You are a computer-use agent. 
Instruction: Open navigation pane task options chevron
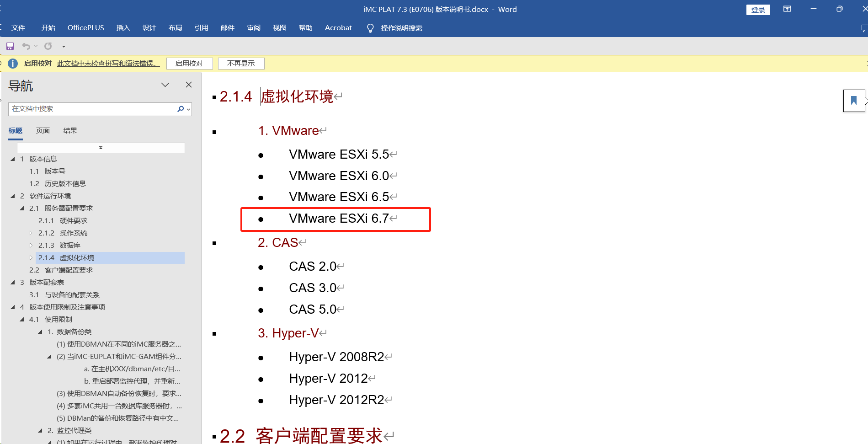pyautogui.click(x=165, y=85)
